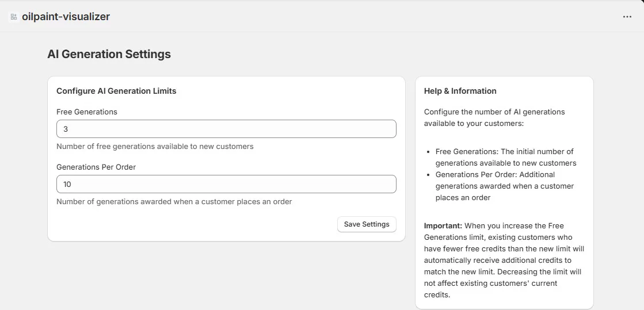Focus the Generations Per Order input field

(226, 184)
